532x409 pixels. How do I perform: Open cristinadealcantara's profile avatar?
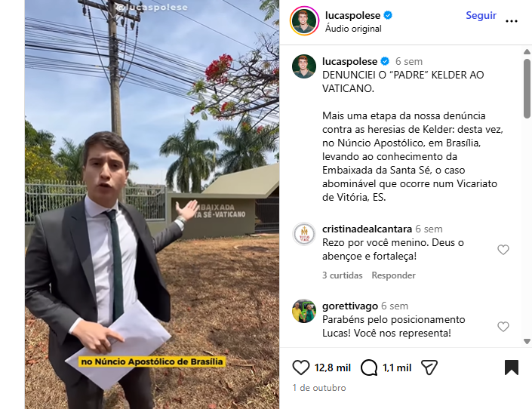pyautogui.click(x=304, y=234)
